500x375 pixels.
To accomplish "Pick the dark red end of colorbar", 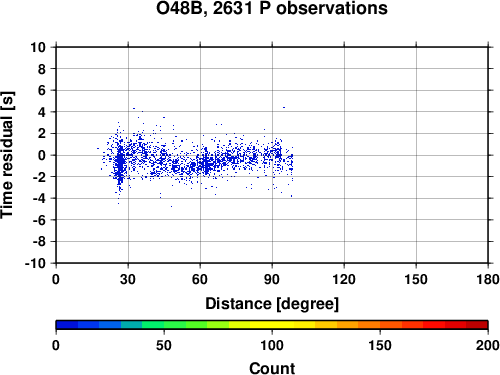I will 477,325.
